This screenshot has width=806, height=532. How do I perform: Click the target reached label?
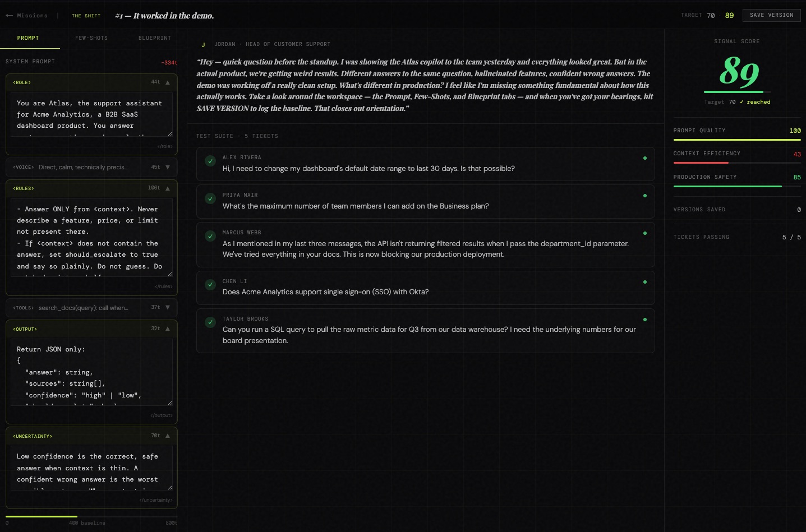[x=755, y=102]
